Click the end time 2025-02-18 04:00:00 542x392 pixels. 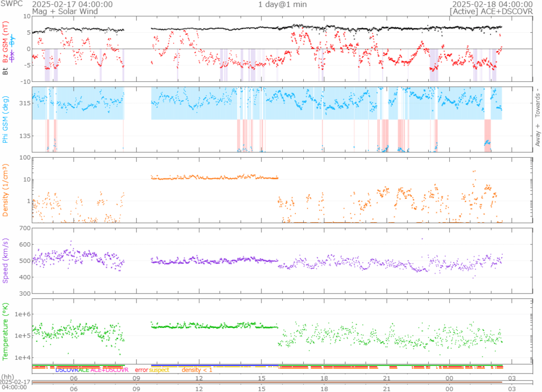point(490,4)
